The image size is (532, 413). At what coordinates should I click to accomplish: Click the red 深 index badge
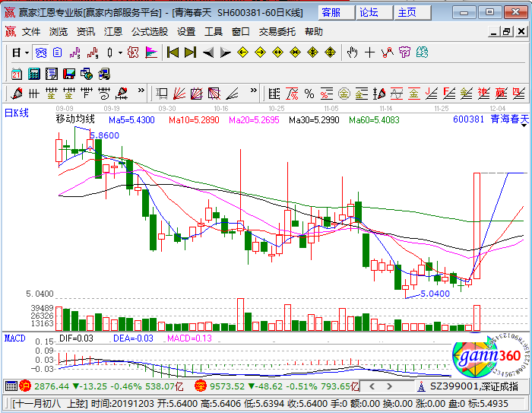(x=201, y=386)
